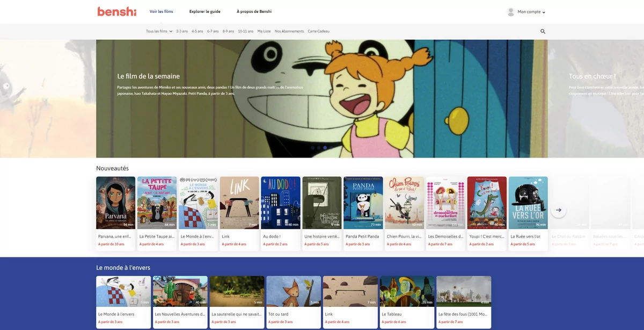Open Les Nouvelles Aventures thumbnail
The height and width of the screenshot is (330, 644).
[180, 291]
